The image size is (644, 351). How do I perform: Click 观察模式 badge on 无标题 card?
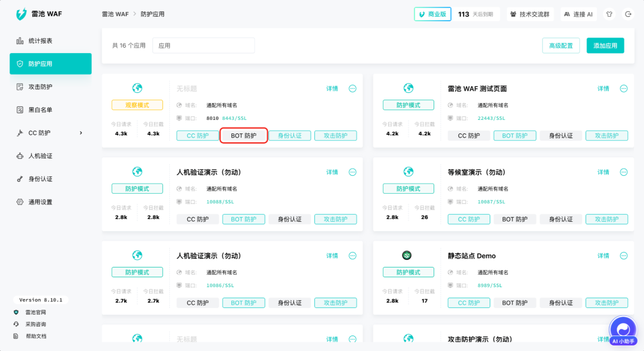(137, 105)
